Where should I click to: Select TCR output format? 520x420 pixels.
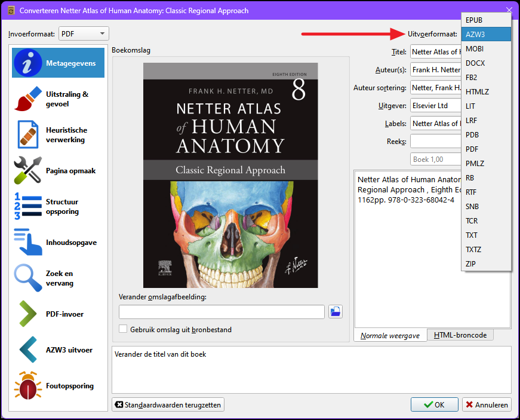pyautogui.click(x=486, y=221)
